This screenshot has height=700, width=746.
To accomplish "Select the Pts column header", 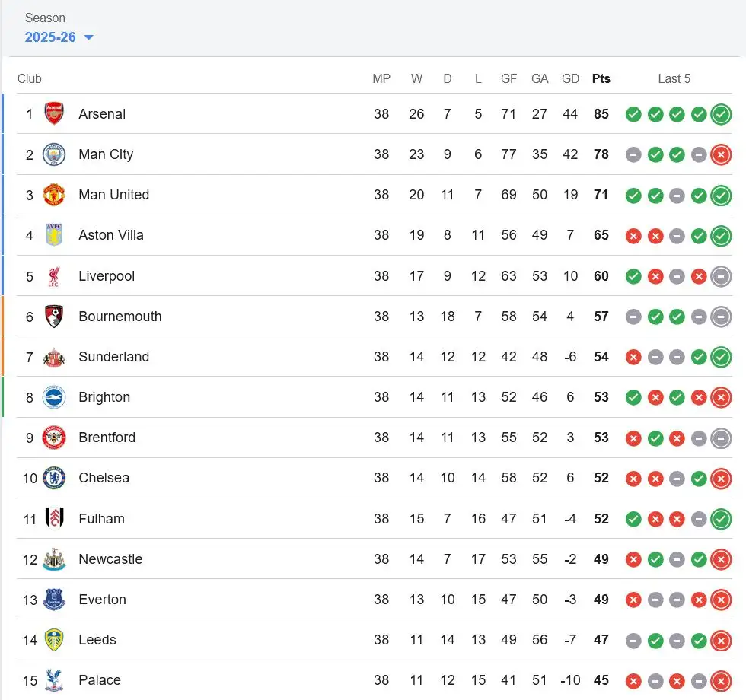I will point(601,78).
